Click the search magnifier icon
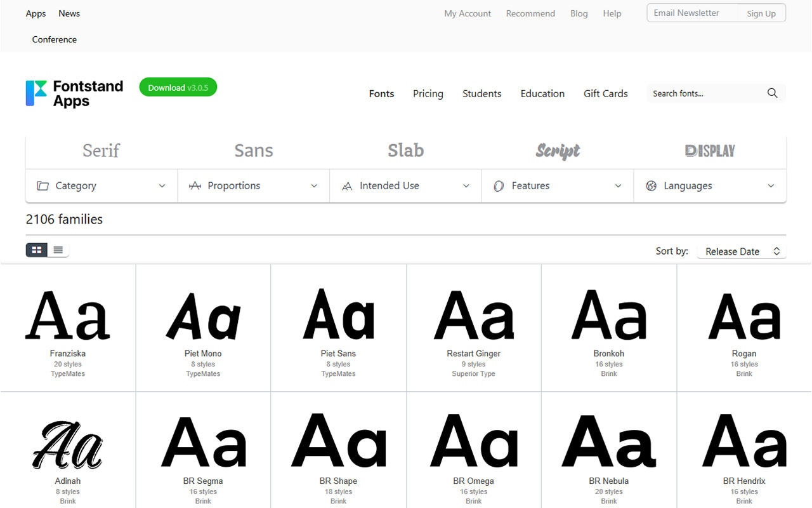Screen dimensions: 812x508 point(772,93)
